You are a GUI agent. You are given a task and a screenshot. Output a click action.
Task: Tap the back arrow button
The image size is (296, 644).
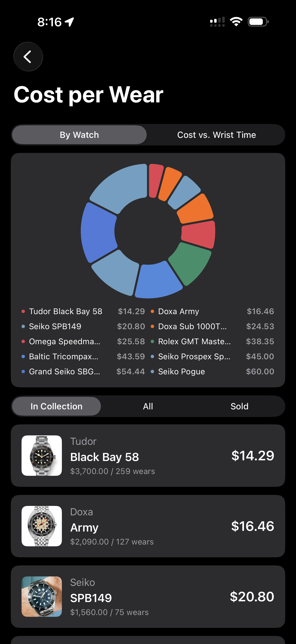coord(28,57)
